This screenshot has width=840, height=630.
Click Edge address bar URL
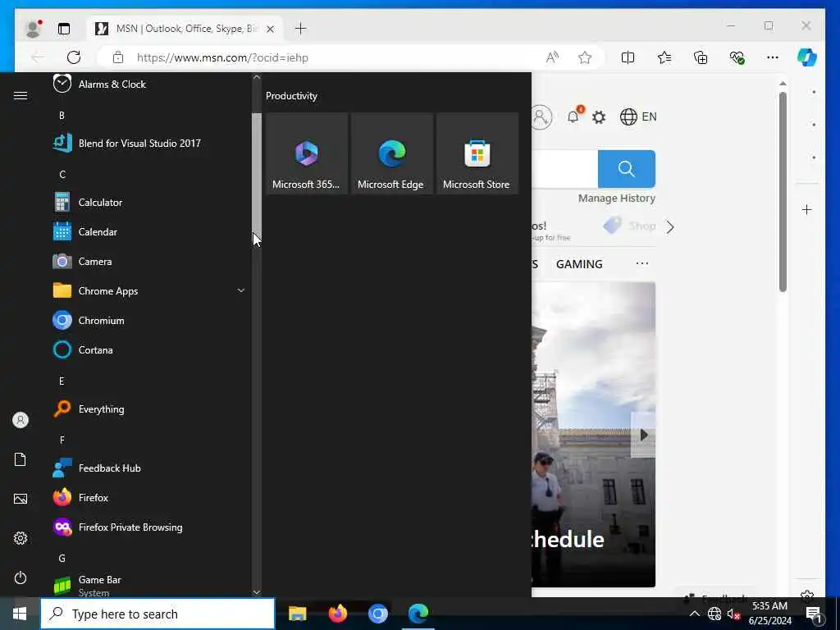pos(222,57)
